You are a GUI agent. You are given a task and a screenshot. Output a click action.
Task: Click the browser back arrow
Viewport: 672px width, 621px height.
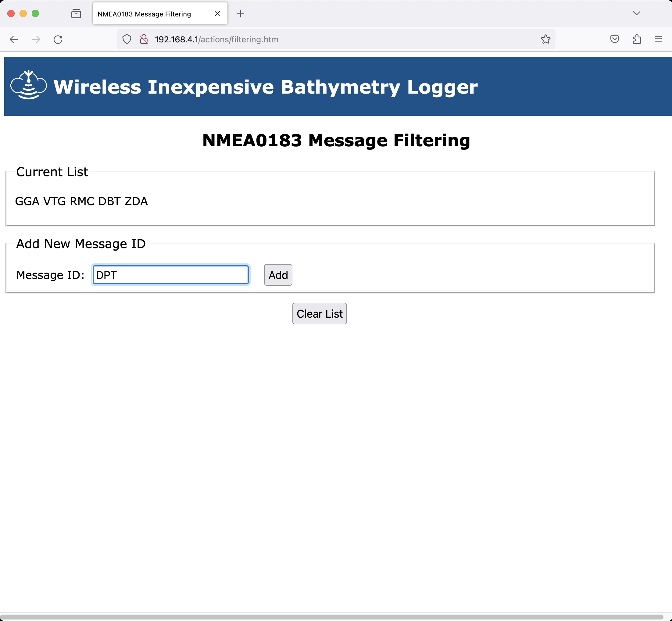[x=14, y=39]
